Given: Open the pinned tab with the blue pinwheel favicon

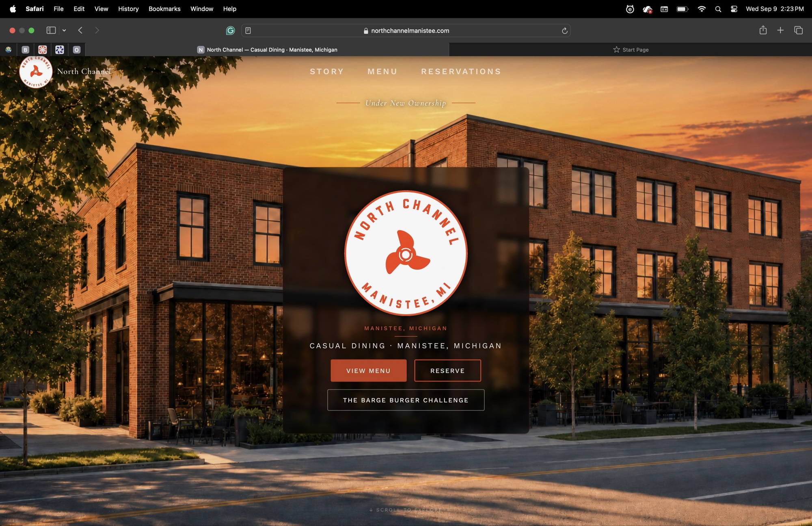Looking at the screenshot, I should tap(60, 50).
